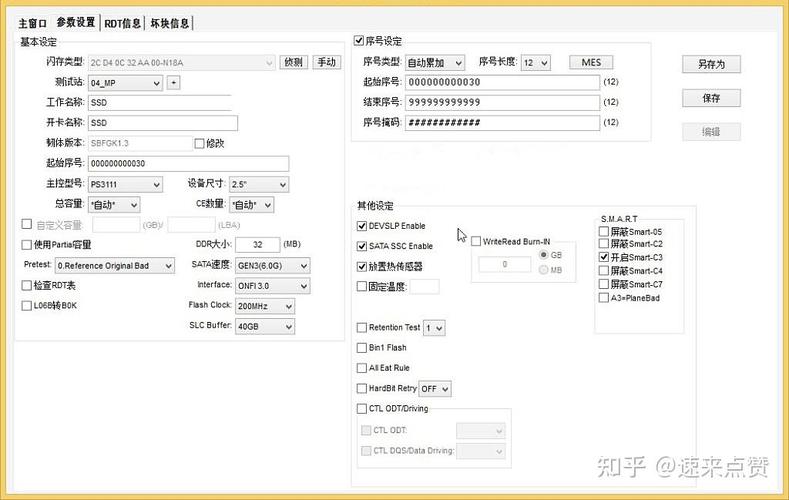Viewport: 789px width, 500px height.
Task: Toggle the 开启Smart-C3 checkbox
Action: click(x=604, y=257)
